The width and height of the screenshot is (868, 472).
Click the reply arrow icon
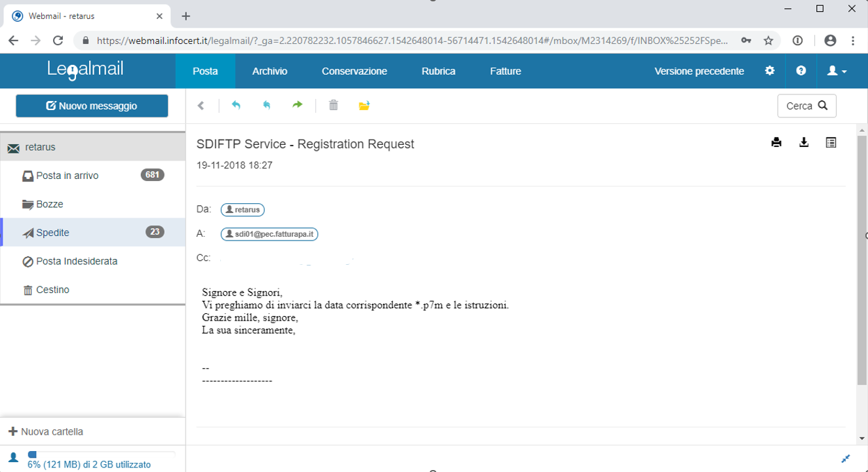(x=236, y=106)
